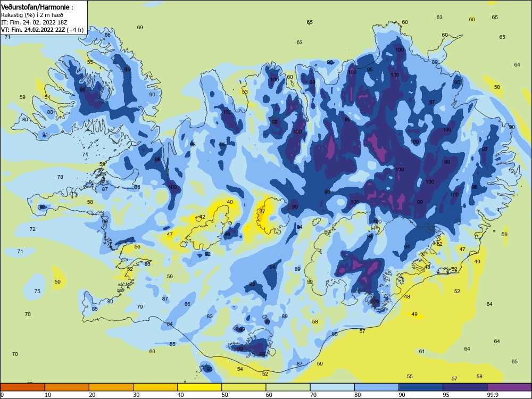Select the 'IT: Fim. 24. 02. 2022 18Z' line
The width and height of the screenshot is (532, 399).
click(34, 22)
